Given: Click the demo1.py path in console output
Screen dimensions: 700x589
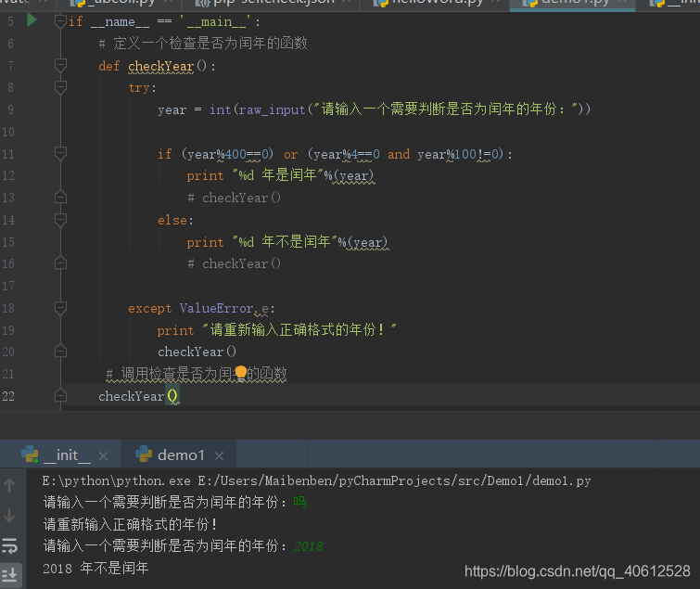Looking at the screenshot, I should click(394, 480).
